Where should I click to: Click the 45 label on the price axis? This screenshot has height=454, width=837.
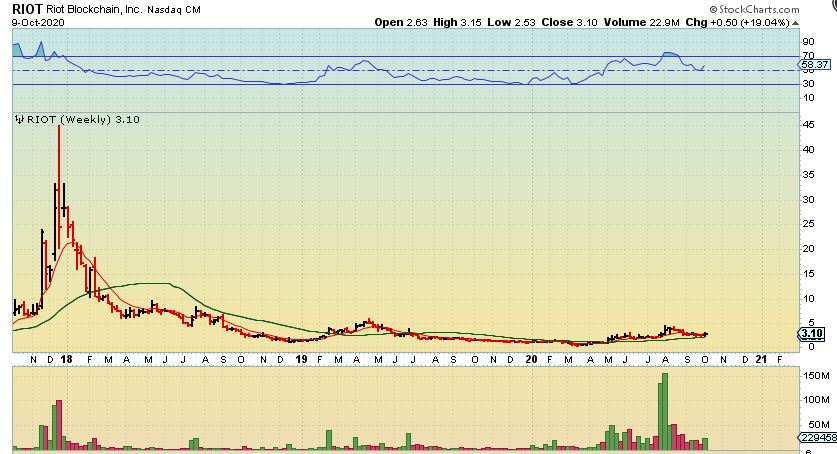[808, 125]
